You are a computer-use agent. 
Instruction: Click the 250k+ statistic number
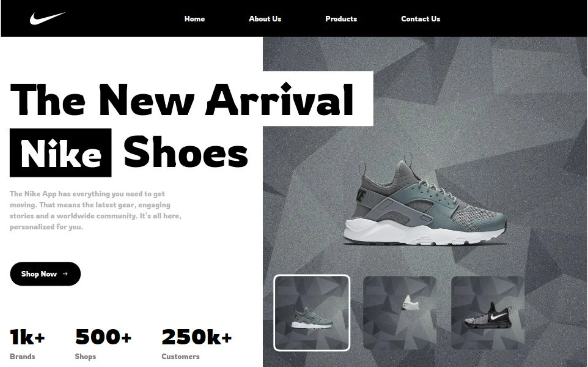197,337
